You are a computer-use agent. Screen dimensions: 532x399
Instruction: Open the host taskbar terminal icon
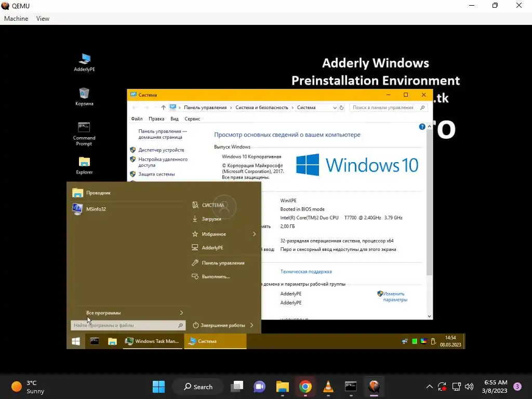[x=351, y=387]
